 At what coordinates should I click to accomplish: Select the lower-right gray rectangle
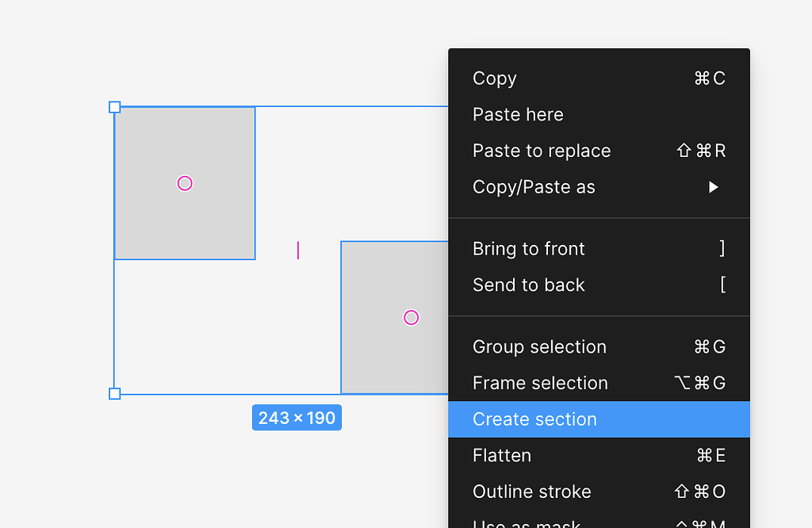[x=381, y=357]
